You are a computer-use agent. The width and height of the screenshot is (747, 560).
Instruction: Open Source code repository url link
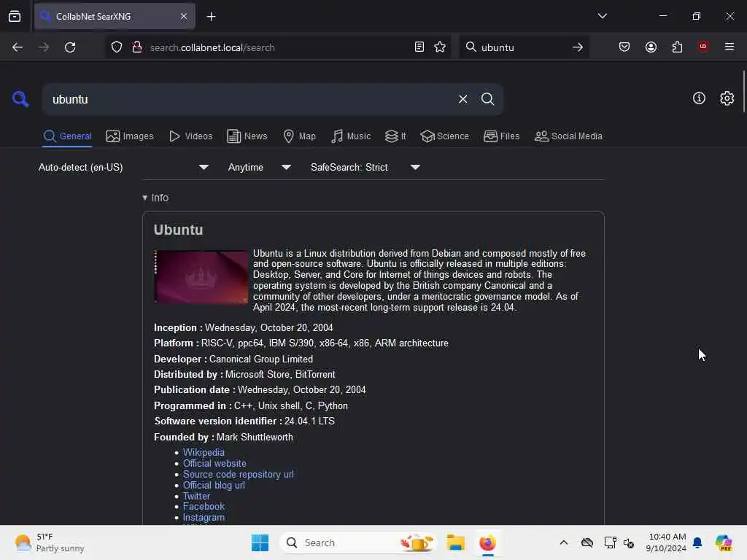tap(239, 474)
